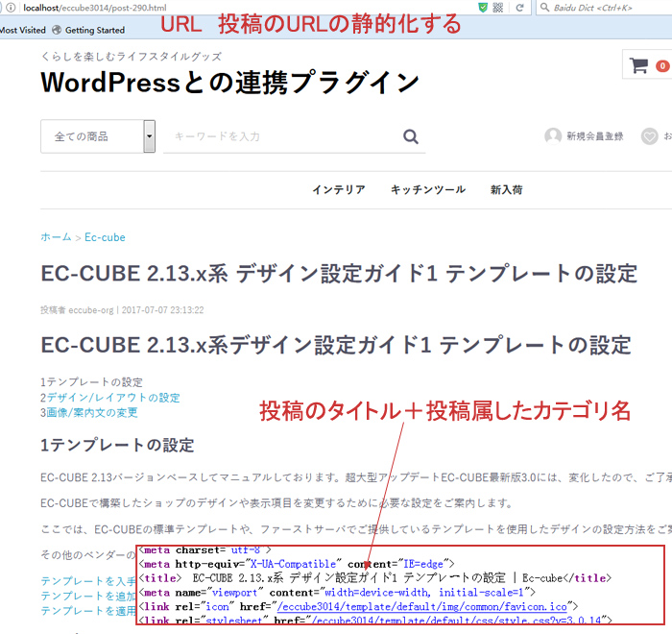Screen dimensions: 672x634
Task: Click the magnifier icon in the Baidu Dict box
Action: [x=544, y=8]
